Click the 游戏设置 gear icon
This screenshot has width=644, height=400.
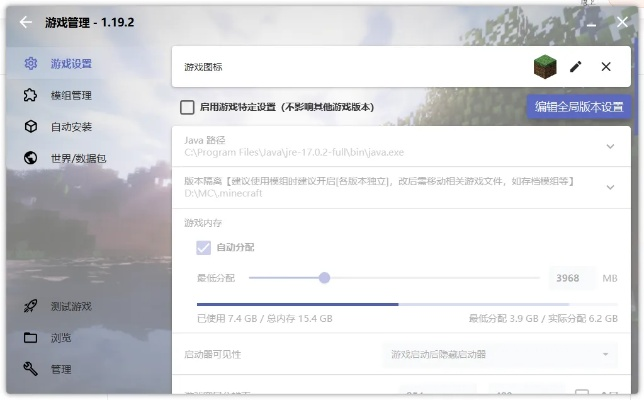[x=30, y=64]
